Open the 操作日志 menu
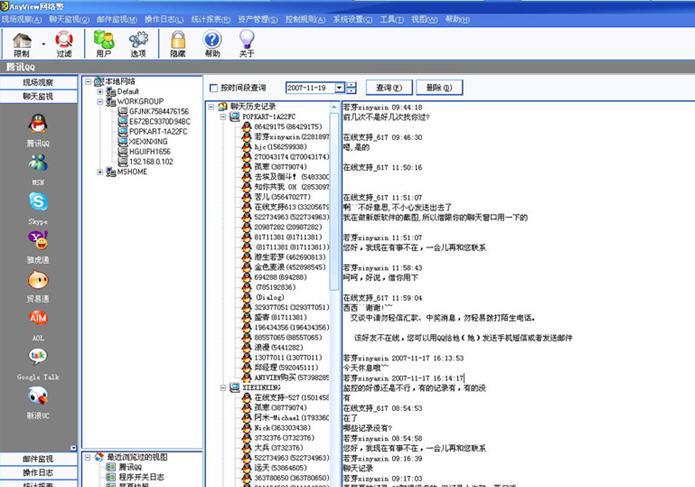The height and width of the screenshot is (487, 695). click(164, 19)
